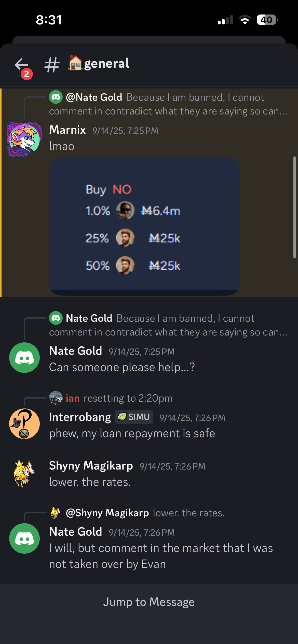Tap Nate Gold's green Discord avatar above 'Can someone please help'
The height and width of the screenshot is (644, 298).
[x=24, y=358]
